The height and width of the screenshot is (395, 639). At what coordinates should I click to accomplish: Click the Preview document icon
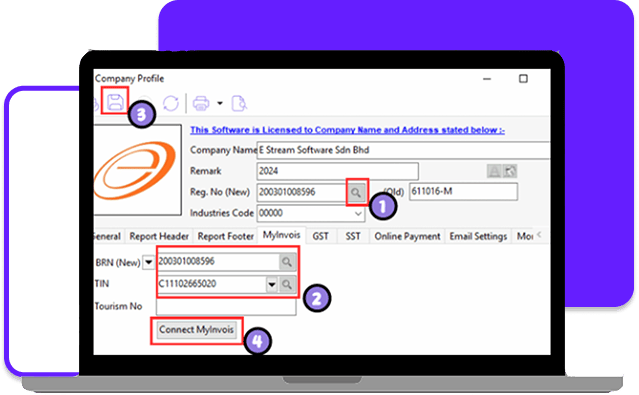[239, 103]
